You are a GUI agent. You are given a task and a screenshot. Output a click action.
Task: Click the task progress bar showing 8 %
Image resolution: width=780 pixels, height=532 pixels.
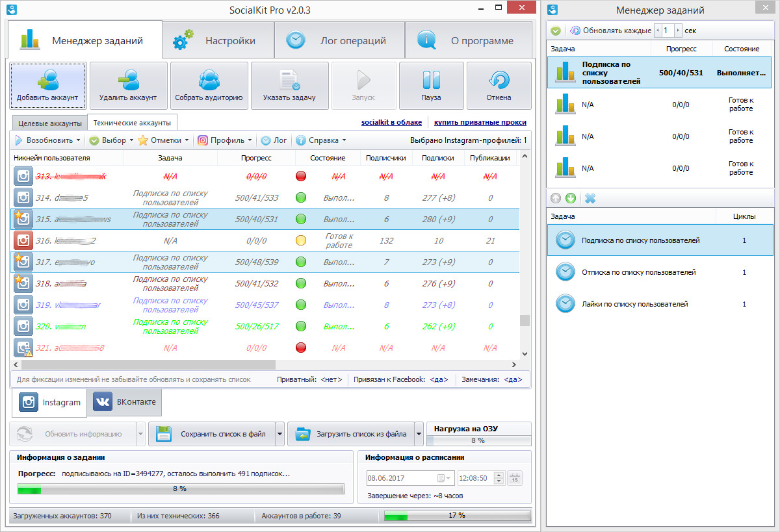coord(181,488)
